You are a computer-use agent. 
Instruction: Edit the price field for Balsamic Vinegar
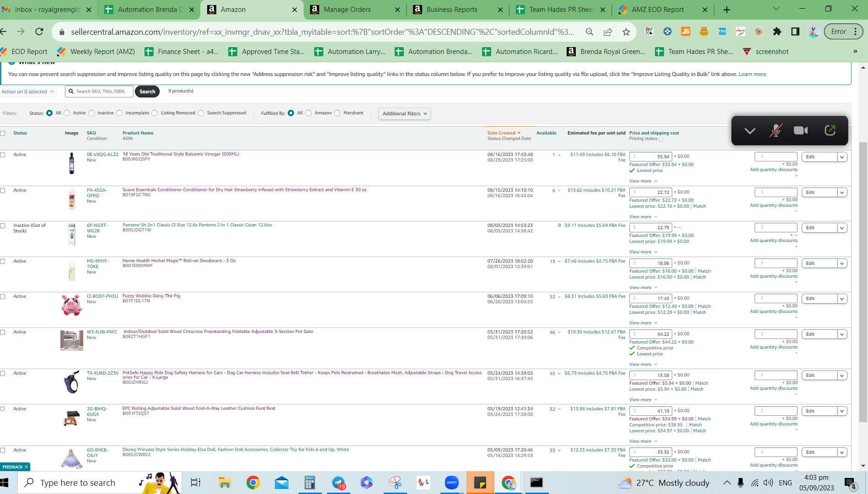[x=651, y=156]
